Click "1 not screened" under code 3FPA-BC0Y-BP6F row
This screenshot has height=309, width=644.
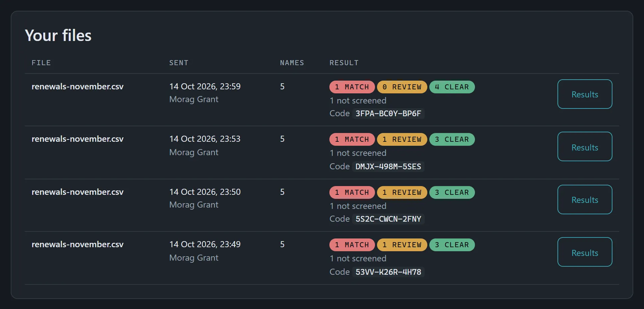pyautogui.click(x=358, y=100)
